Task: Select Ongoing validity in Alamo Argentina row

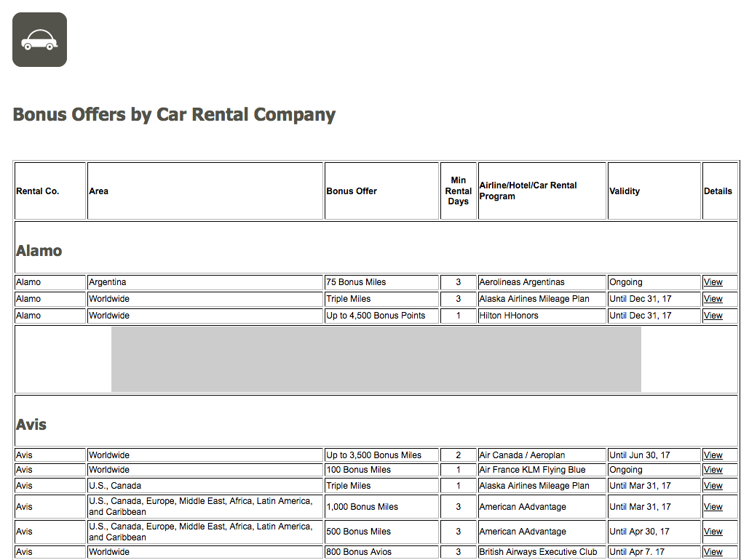Action: pyautogui.click(x=654, y=282)
